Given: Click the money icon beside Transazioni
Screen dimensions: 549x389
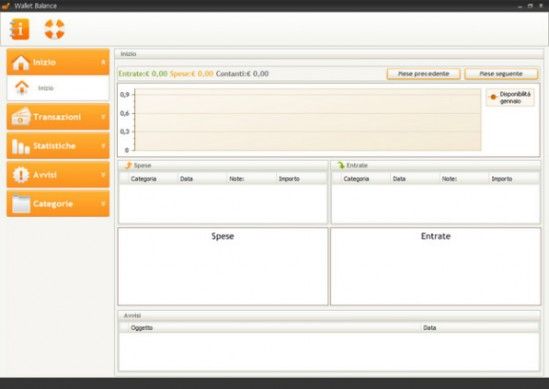Looking at the screenshot, I should [x=21, y=117].
